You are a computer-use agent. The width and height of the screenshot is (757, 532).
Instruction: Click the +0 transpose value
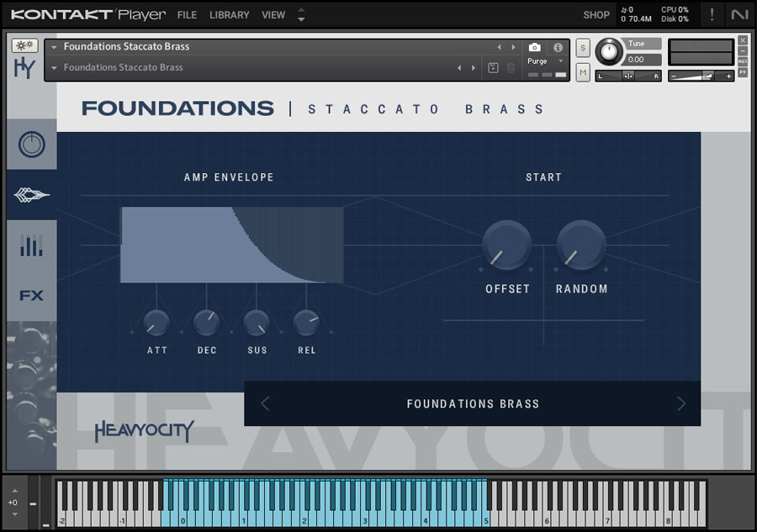13,503
